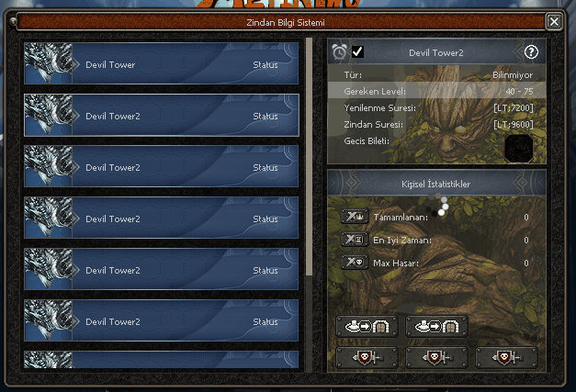Click the alarm clock icon beside Devil Tower2

coord(339,51)
